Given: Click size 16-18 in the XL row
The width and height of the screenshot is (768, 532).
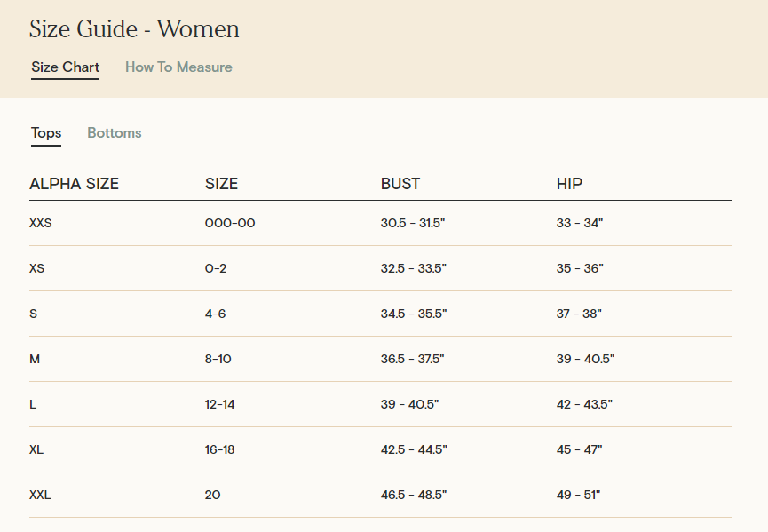Looking at the screenshot, I should pyautogui.click(x=219, y=449).
